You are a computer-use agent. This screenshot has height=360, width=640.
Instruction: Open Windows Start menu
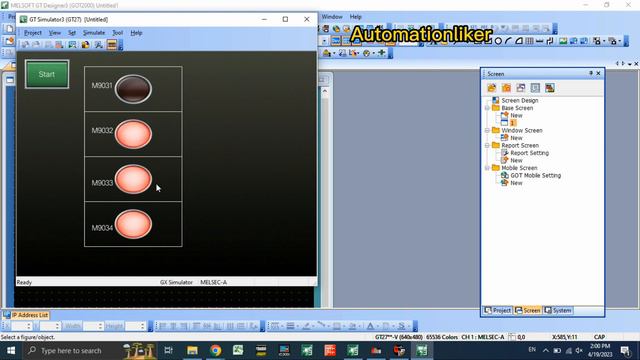[x=11, y=351]
